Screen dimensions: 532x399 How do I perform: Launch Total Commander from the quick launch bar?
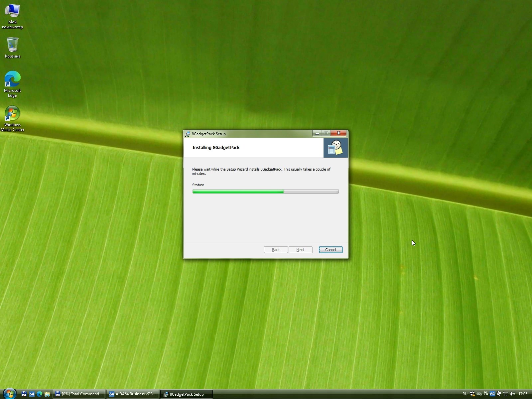(24, 394)
